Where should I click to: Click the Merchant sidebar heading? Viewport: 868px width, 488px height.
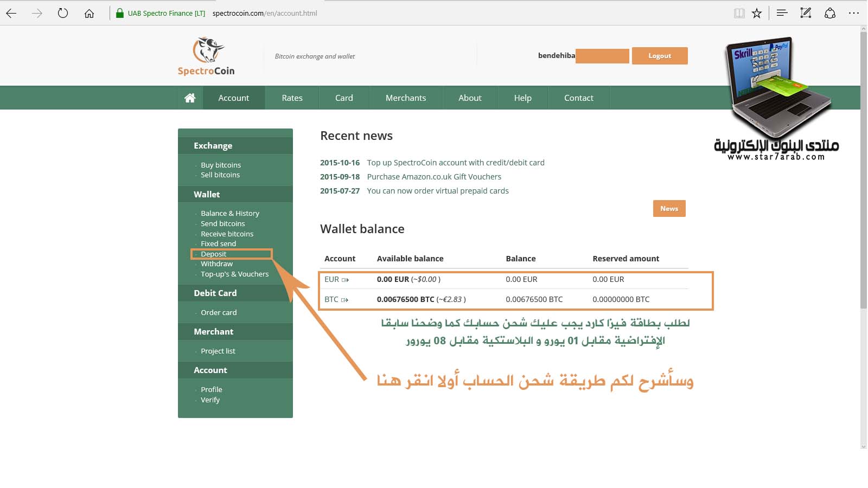click(x=214, y=331)
